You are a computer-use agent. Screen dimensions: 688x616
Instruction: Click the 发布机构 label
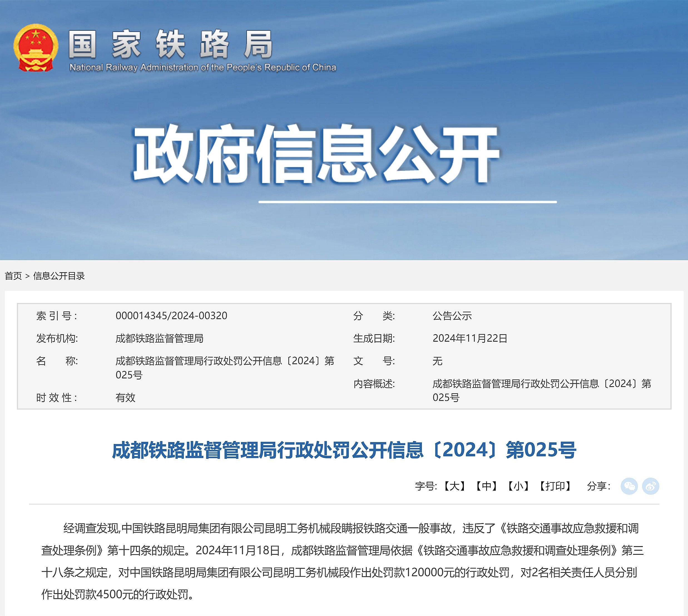point(57,338)
